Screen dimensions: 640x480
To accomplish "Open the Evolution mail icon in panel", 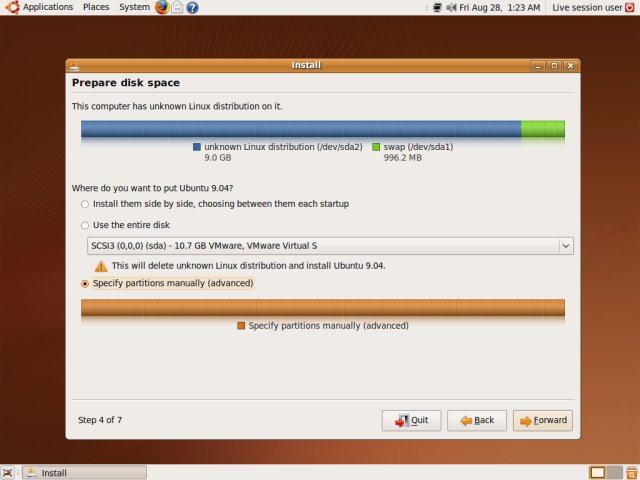I will [177, 7].
